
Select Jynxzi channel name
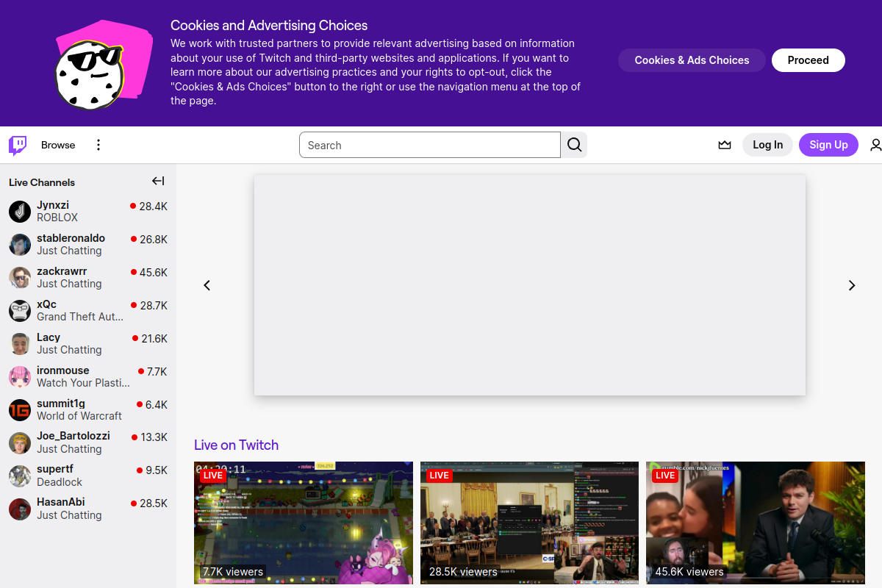(x=53, y=205)
